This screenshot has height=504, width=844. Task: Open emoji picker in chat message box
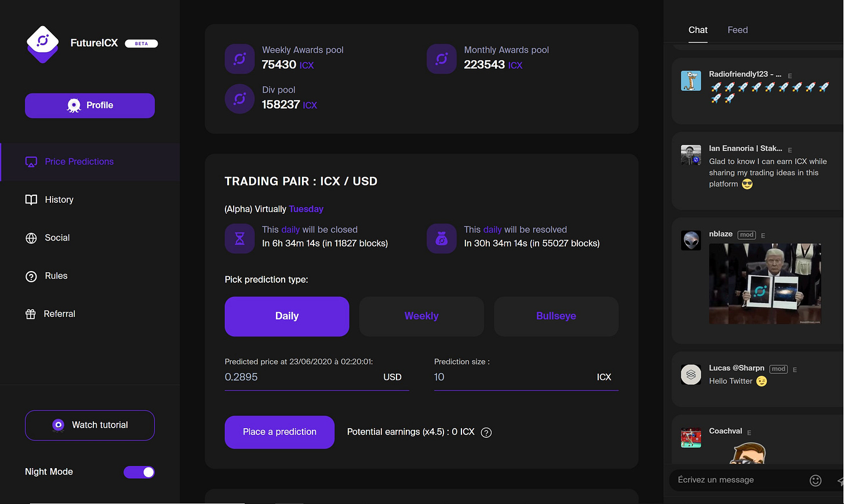(x=815, y=480)
